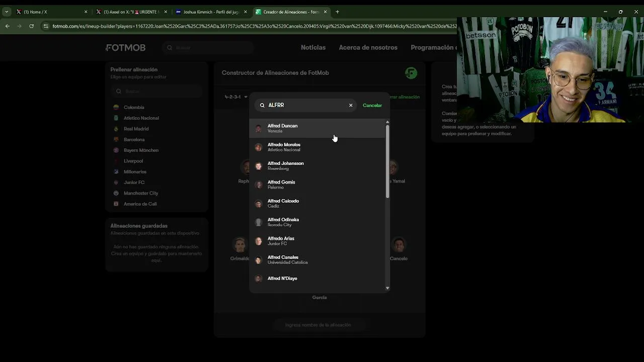Click the Cancelar button
The height and width of the screenshot is (362, 644).
(372, 105)
